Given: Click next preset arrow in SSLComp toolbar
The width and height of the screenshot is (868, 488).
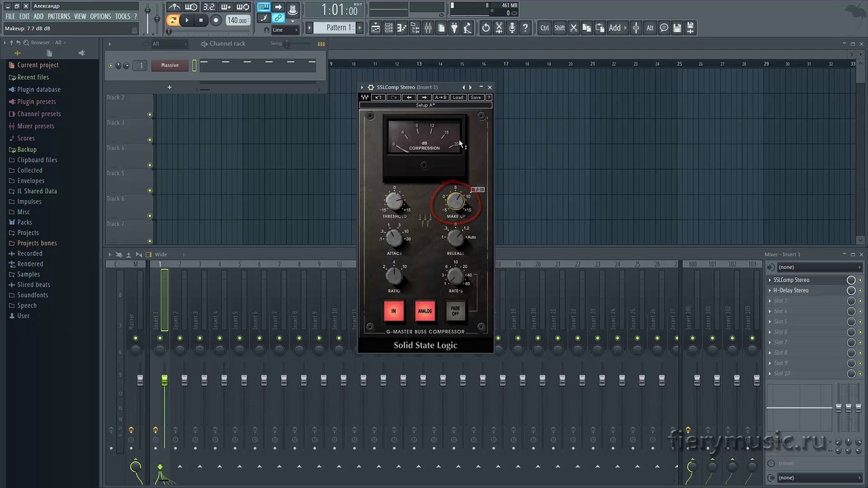Looking at the screenshot, I should (424, 98).
